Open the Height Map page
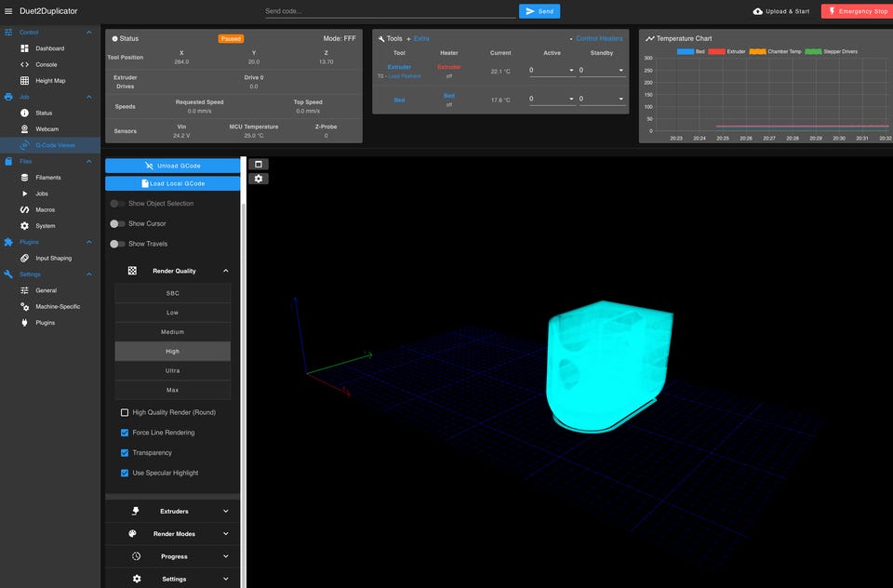 point(50,81)
